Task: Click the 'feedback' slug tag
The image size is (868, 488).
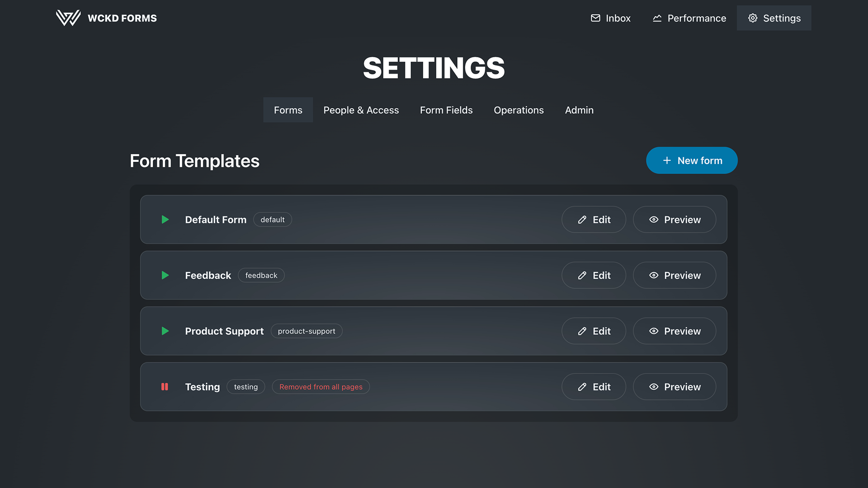Action: (x=261, y=275)
